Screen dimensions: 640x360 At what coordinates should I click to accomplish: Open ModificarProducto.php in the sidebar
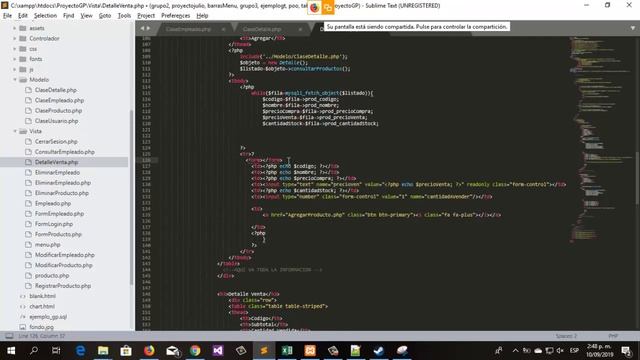pyautogui.click(x=63, y=265)
